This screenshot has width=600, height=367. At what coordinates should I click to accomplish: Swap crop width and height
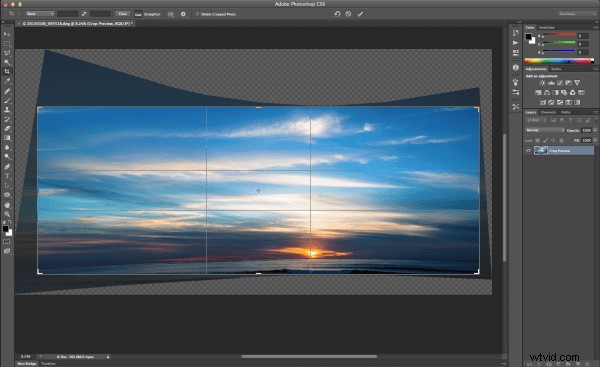click(x=84, y=14)
